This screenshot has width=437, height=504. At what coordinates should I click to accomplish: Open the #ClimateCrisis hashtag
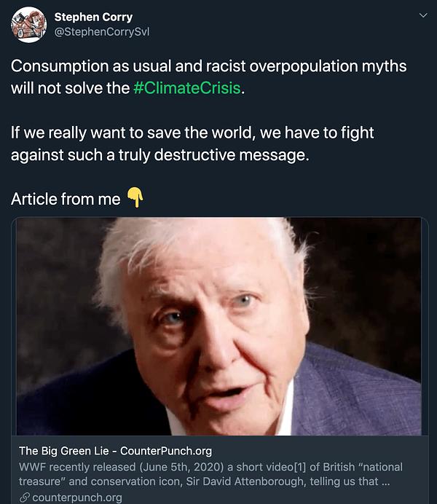[x=186, y=89]
